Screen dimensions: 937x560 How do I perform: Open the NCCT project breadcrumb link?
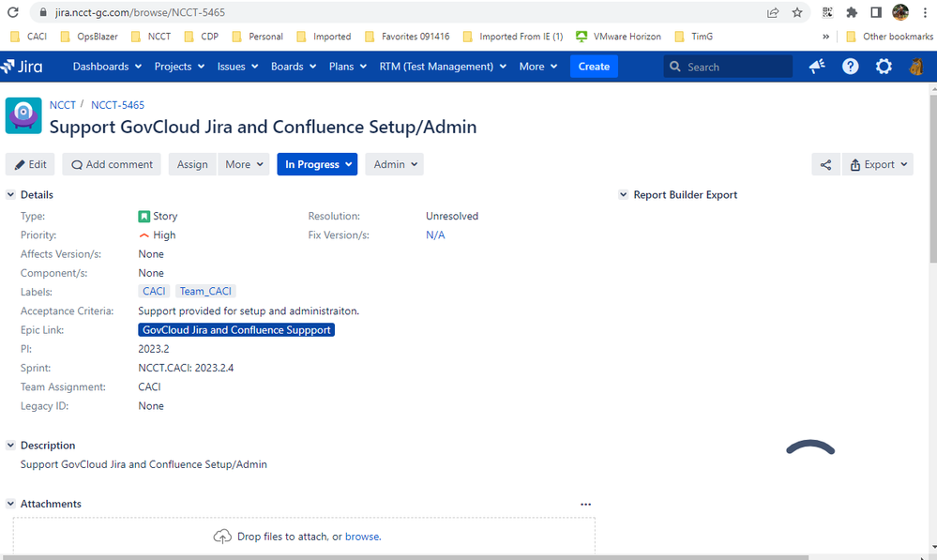[x=63, y=105]
